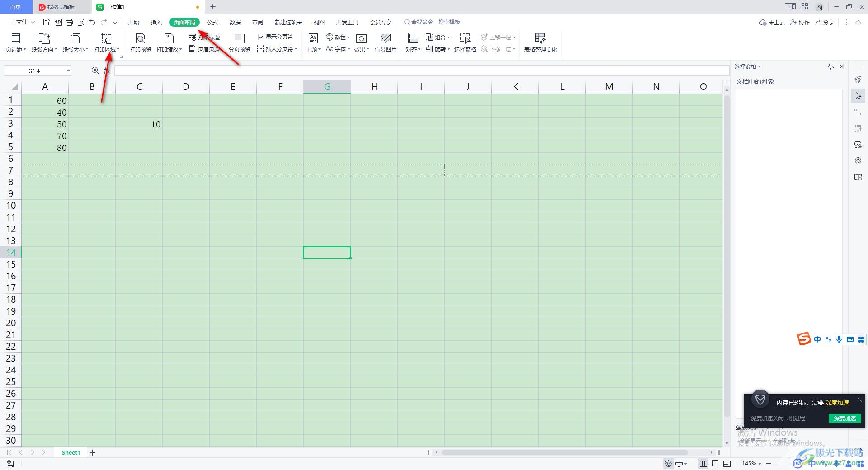Collapse the ribbon with the up chevron
The height and width of the screenshot is (470, 868).
858,22
